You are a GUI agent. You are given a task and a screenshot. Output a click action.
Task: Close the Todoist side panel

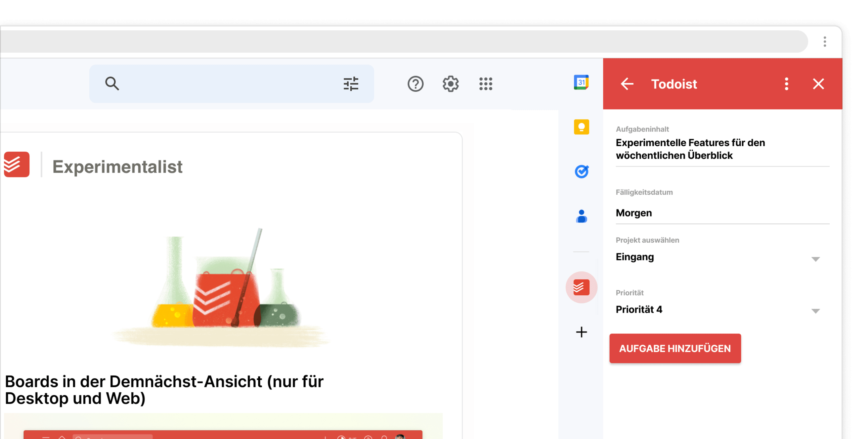point(818,84)
